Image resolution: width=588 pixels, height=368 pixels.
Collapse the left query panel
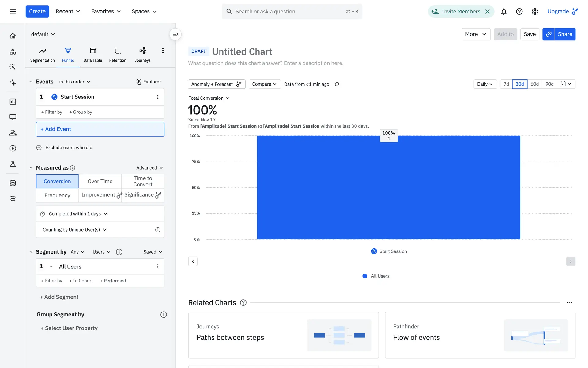tap(175, 34)
